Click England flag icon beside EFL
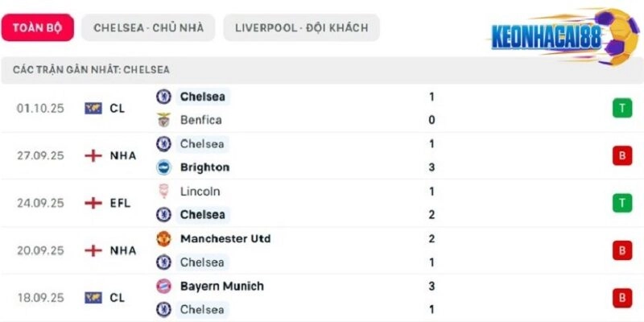The height and width of the screenshot is (322, 644). click(x=93, y=203)
